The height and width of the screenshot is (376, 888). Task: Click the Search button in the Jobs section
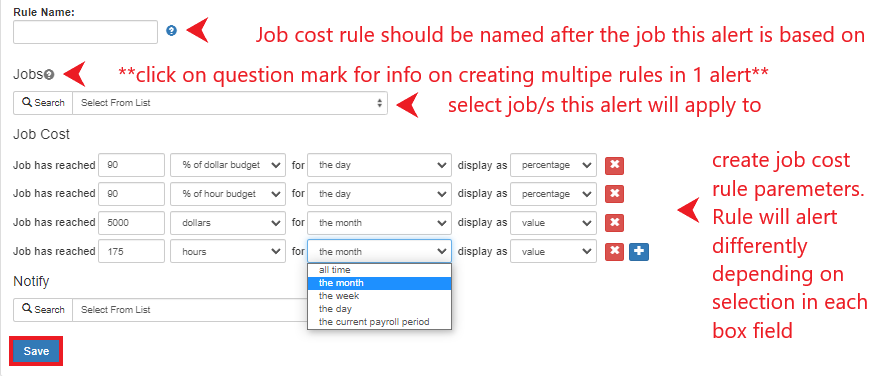point(43,103)
